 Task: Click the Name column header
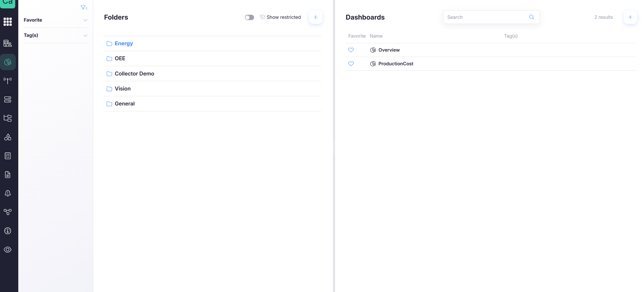376,36
